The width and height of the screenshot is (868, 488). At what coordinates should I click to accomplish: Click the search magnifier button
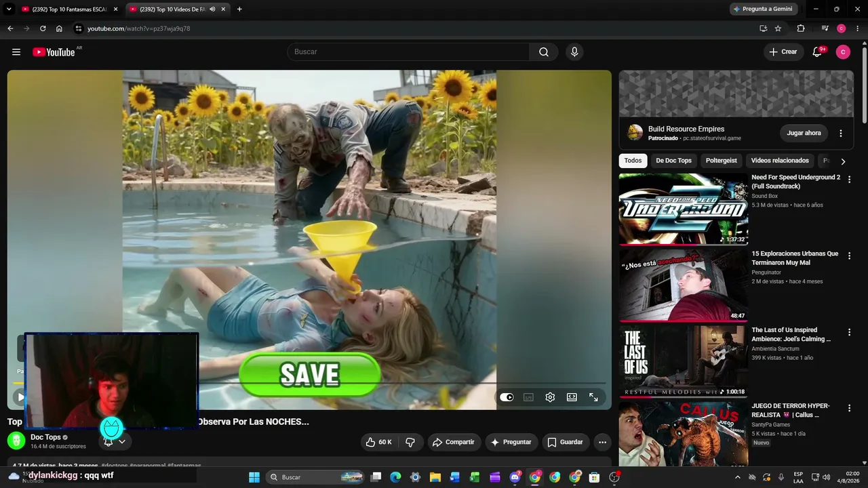544,52
